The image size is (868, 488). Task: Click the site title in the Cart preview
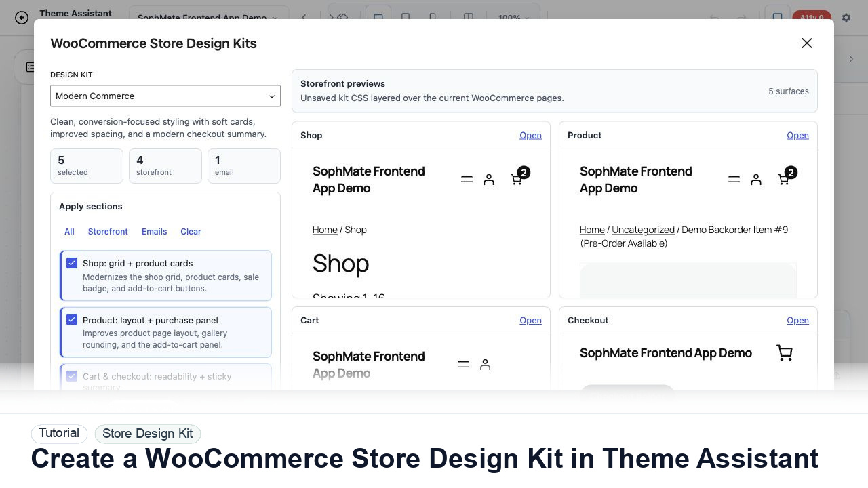(x=369, y=365)
